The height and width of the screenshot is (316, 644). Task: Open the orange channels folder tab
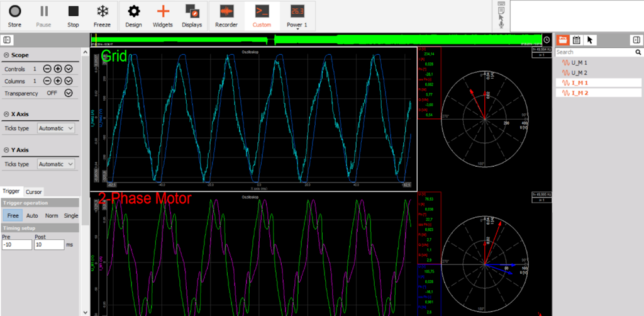pos(562,40)
